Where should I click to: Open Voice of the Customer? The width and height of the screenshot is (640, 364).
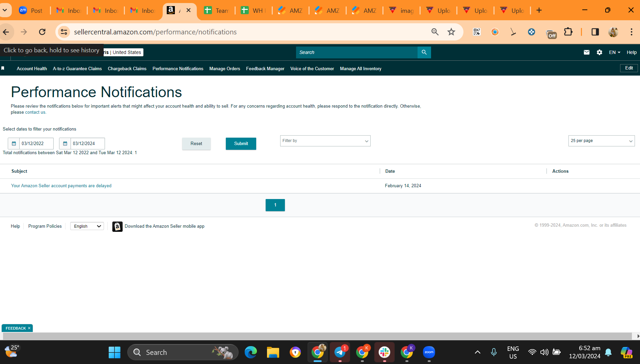(312, 68)
